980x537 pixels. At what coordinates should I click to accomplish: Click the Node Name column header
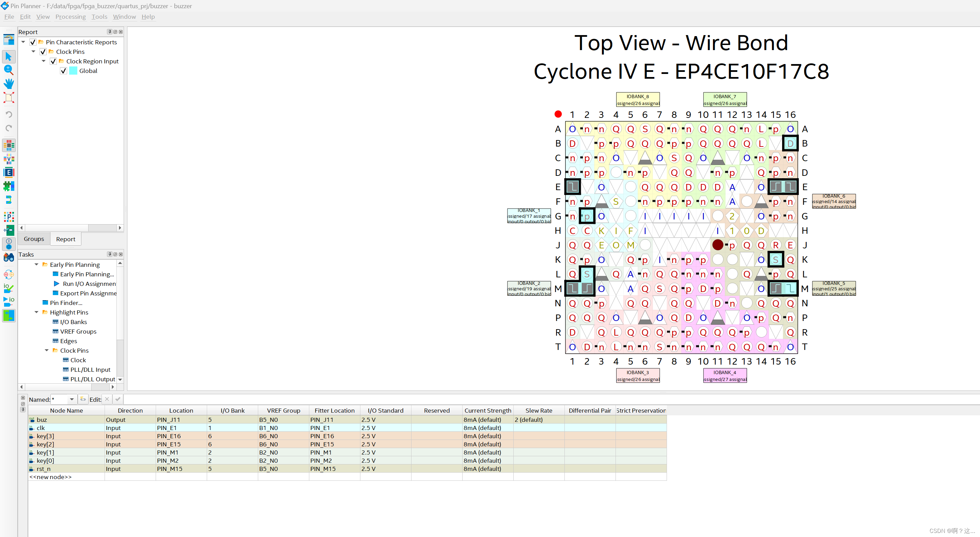(66, 410)
